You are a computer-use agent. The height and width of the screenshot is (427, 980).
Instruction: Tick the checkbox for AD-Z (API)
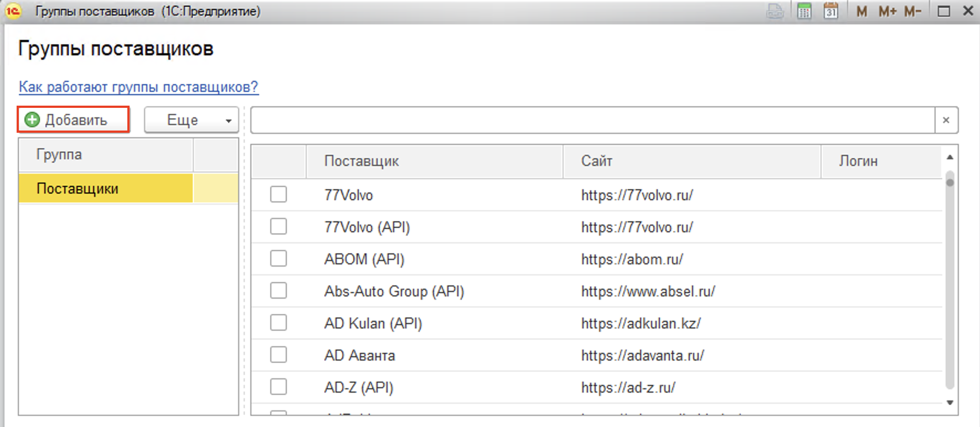point(278,387)
